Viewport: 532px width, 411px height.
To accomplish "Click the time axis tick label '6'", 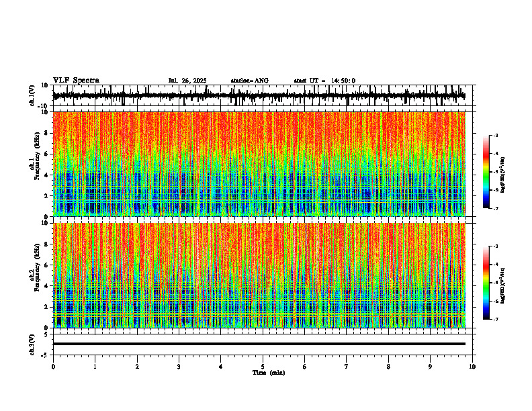I will (x=305, y=367).
